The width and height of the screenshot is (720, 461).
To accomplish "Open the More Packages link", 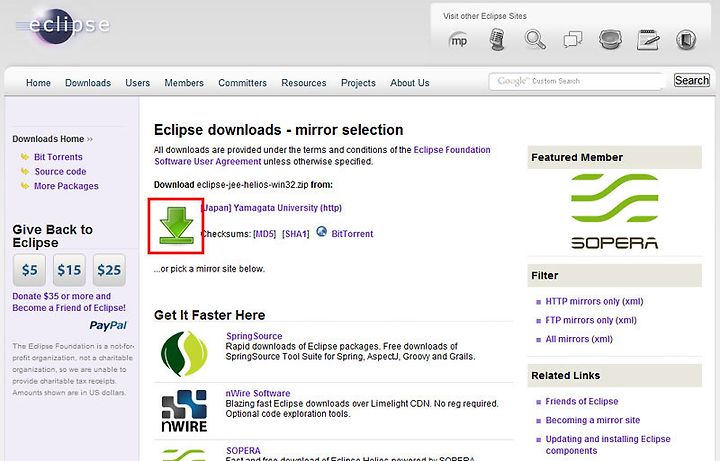I will click(66, 186).
